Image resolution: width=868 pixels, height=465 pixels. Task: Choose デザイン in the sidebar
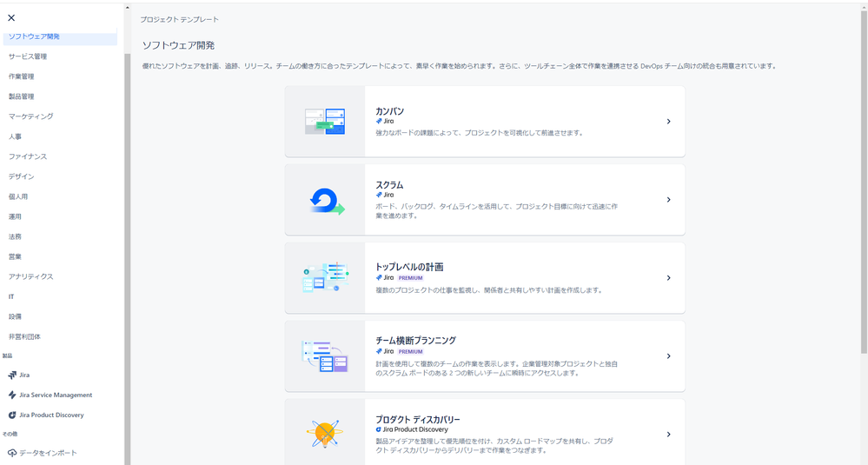(21, 176)
